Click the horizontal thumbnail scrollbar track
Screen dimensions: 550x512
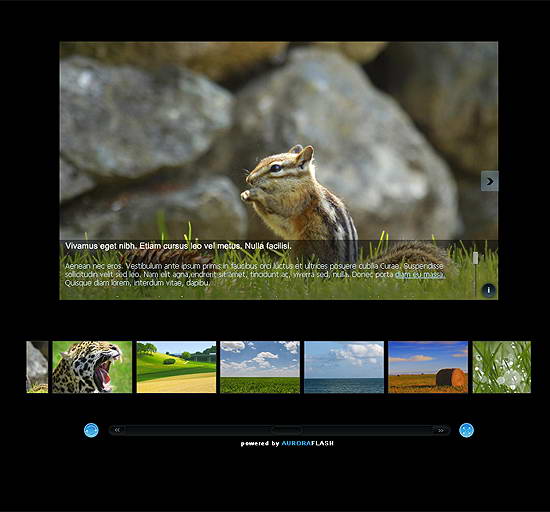(x=280, y=430)
